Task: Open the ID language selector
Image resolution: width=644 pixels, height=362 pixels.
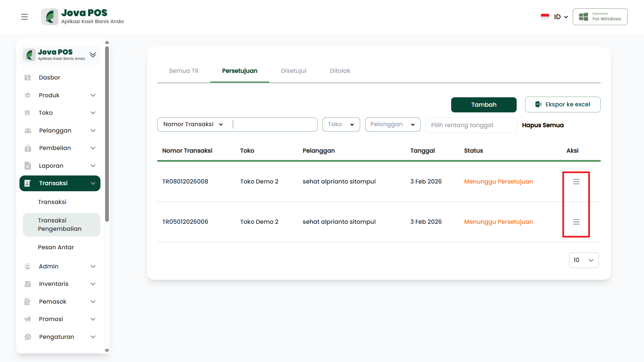Action: point(560,17)
